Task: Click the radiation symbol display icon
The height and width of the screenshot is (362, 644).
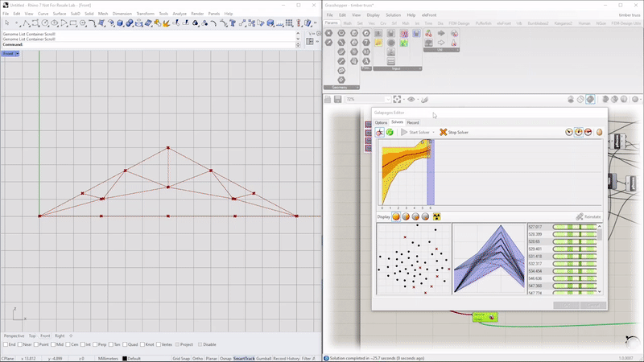Action: click(437, 216)
